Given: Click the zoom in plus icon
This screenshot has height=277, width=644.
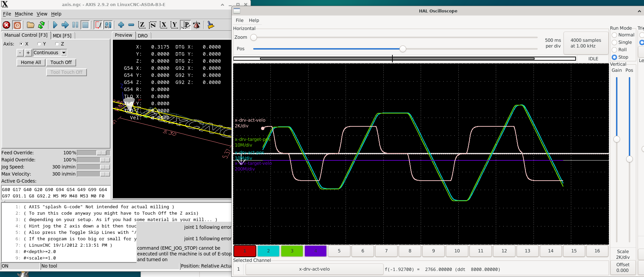Looking at the screenshot, I should [121, 25].
